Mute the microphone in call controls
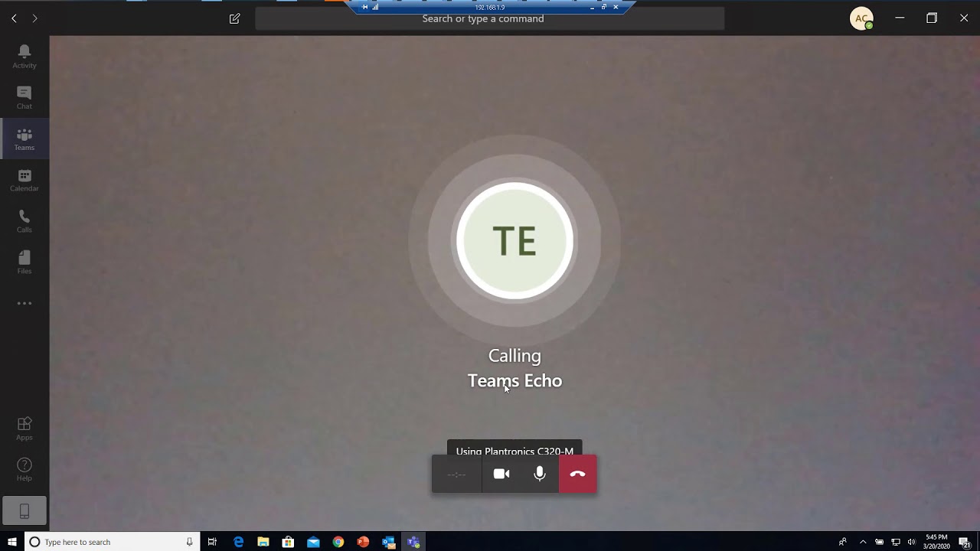 540,474
